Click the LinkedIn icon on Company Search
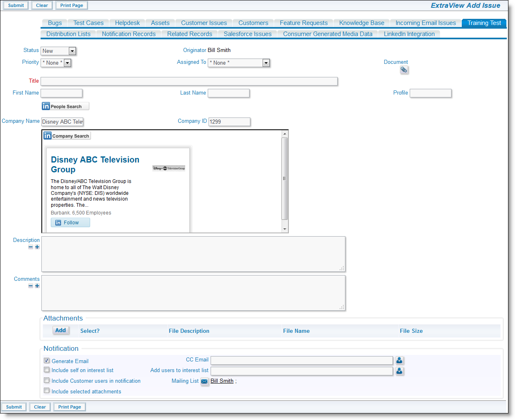Viewport: 515px width, 420px height. (x=48, y=135)
